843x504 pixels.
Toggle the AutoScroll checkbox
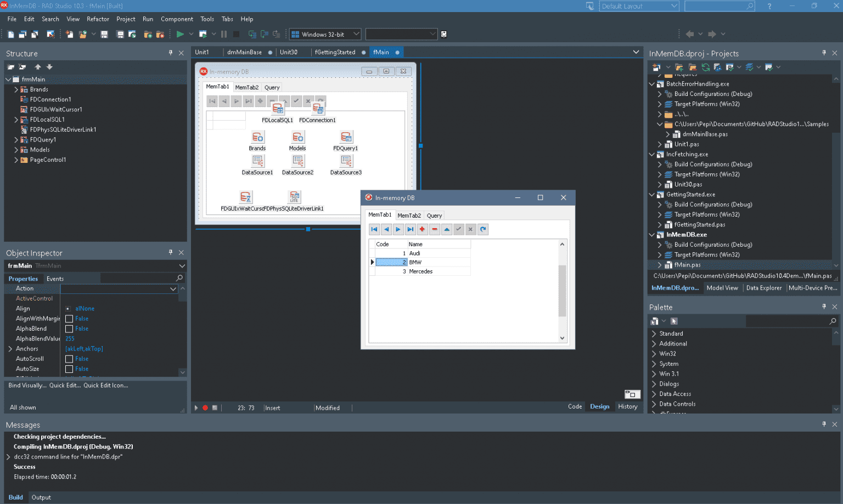[x=69, y=359]
